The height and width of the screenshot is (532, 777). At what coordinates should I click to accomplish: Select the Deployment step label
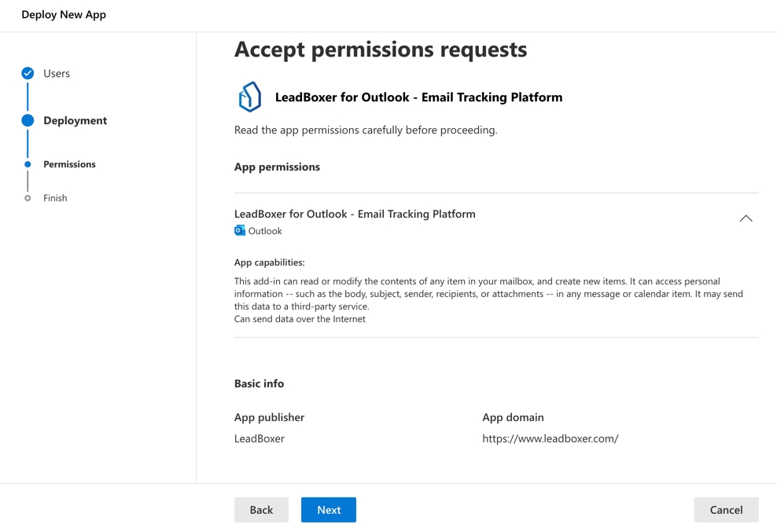(x=75, y=120)
